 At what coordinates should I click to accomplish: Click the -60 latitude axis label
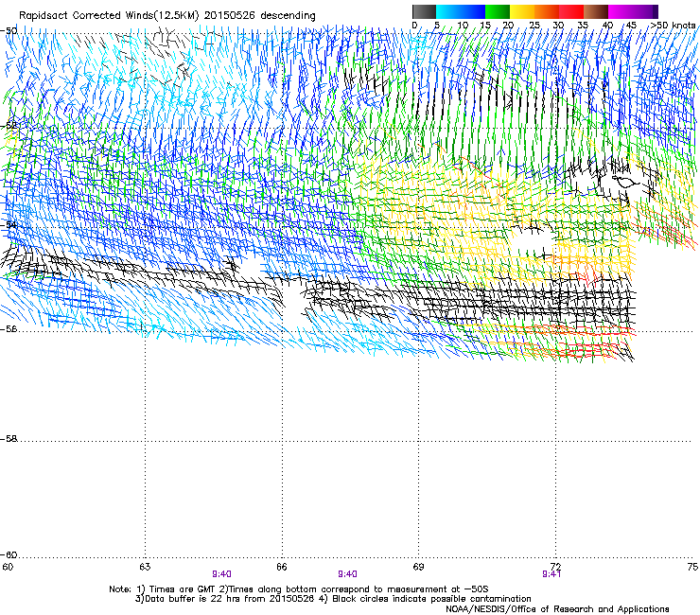tap(9, 554)
